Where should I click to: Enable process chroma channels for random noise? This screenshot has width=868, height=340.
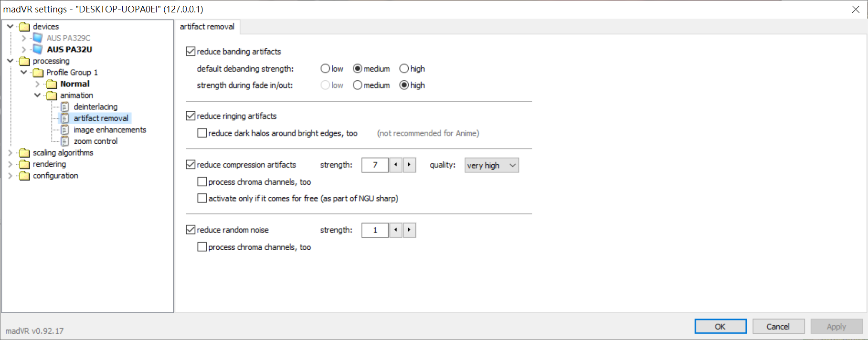pyautogui.click(x=202, y=247)
